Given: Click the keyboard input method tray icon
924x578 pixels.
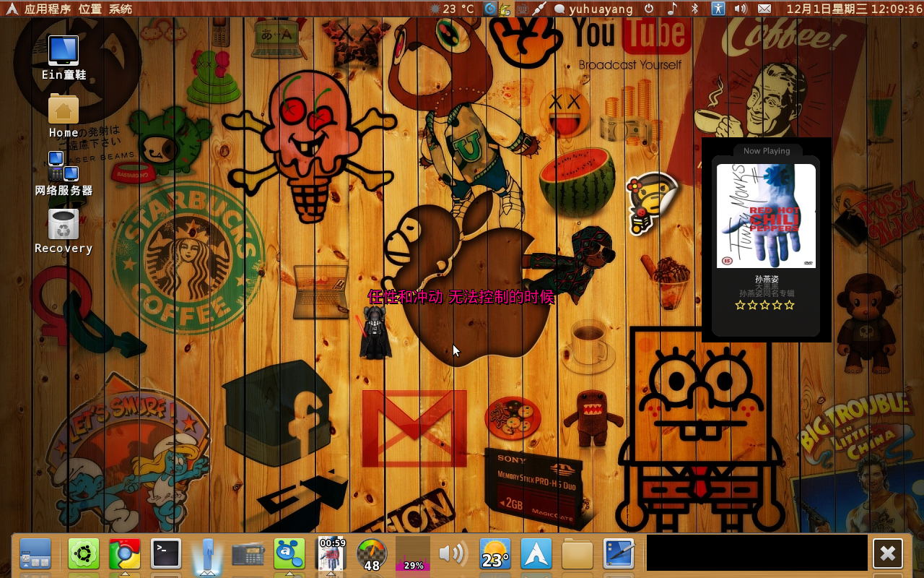Looking at the screenshot, I should (522, 9).
